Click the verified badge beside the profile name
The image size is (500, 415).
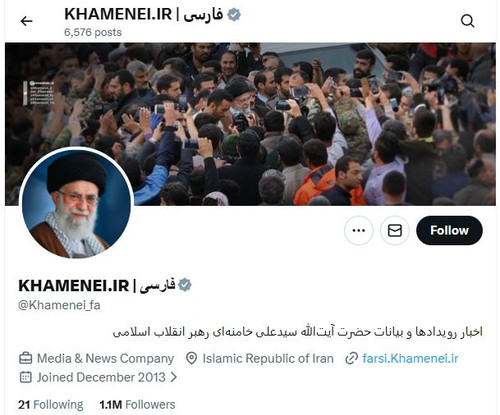click(185, 285)
